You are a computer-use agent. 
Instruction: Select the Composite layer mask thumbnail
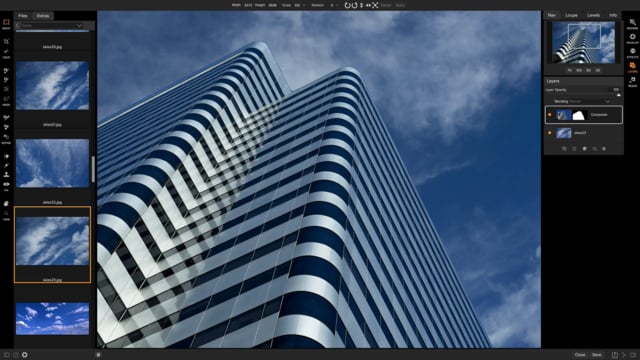[579, 115]
